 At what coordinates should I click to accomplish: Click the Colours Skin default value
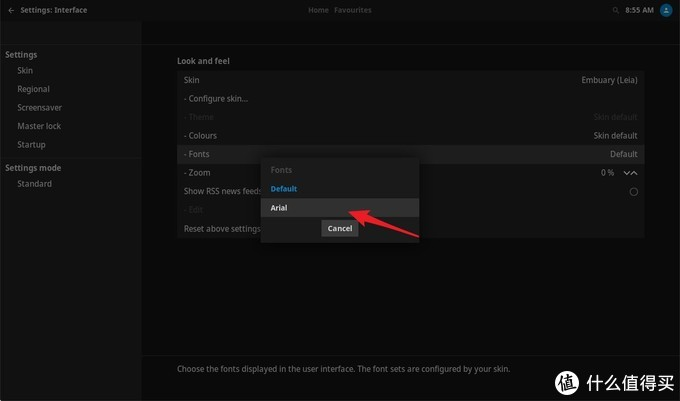coord(615,136)
